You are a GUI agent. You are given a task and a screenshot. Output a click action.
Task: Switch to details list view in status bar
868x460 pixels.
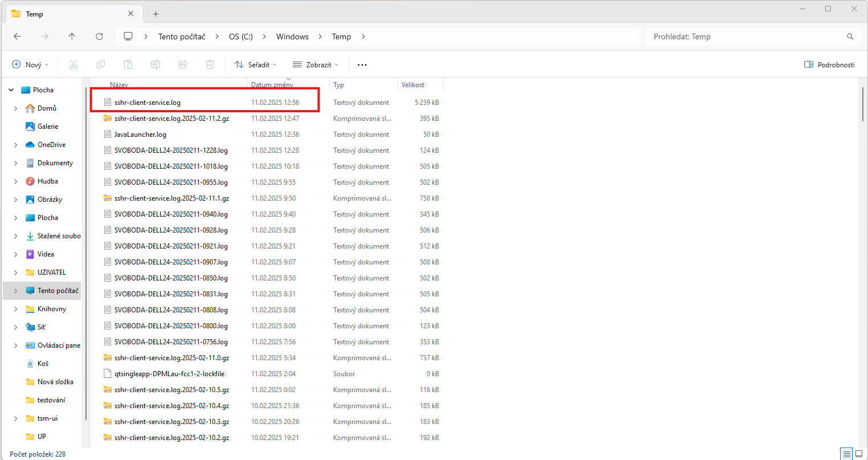coord(847,454)
